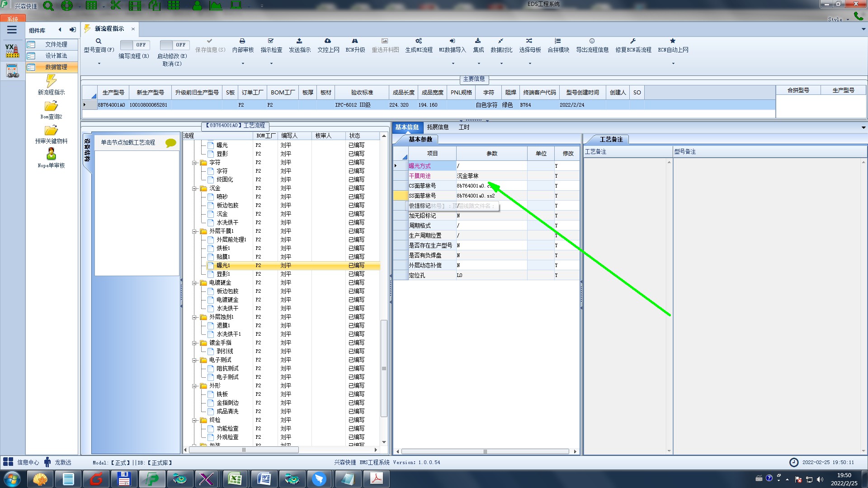868x488 pixels.
Task: Open the Nope单审核 person icon
Action: tap(51, 154)
